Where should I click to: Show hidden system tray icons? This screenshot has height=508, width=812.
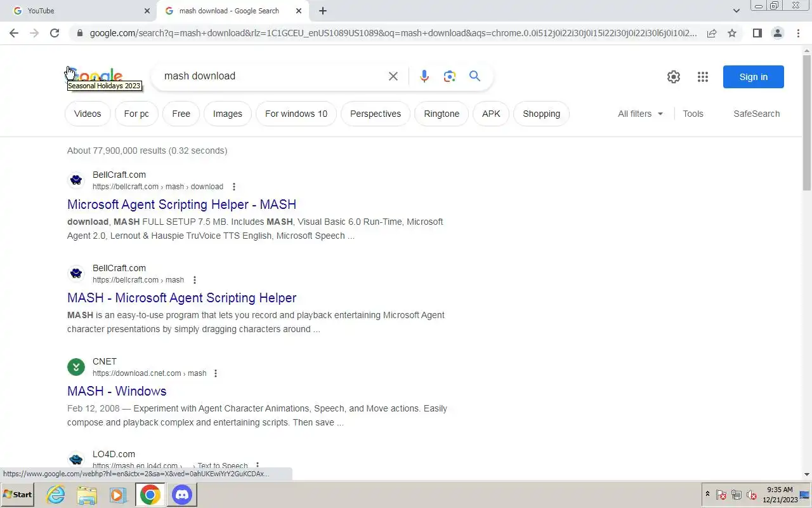coord(707,495)
